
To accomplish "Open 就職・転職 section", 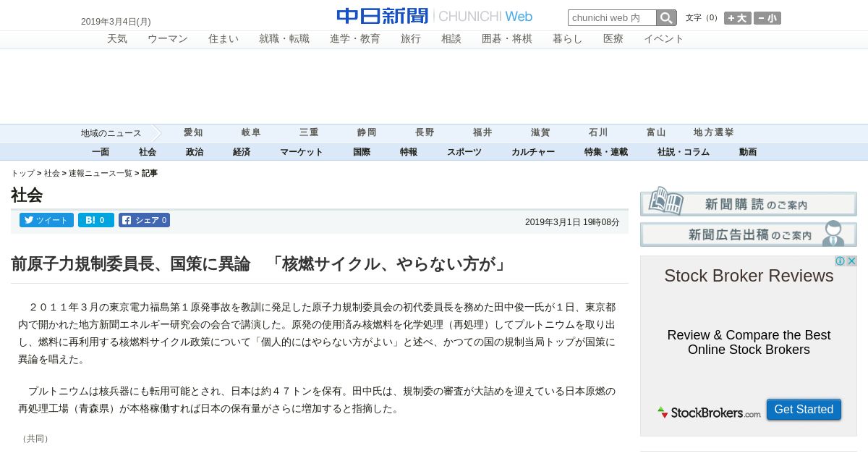I will (284, 39).
